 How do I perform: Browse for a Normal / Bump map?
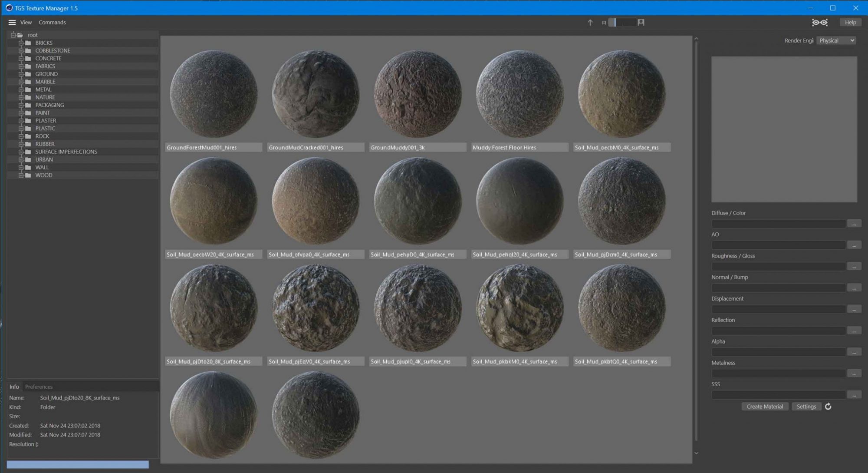[854, 288]
